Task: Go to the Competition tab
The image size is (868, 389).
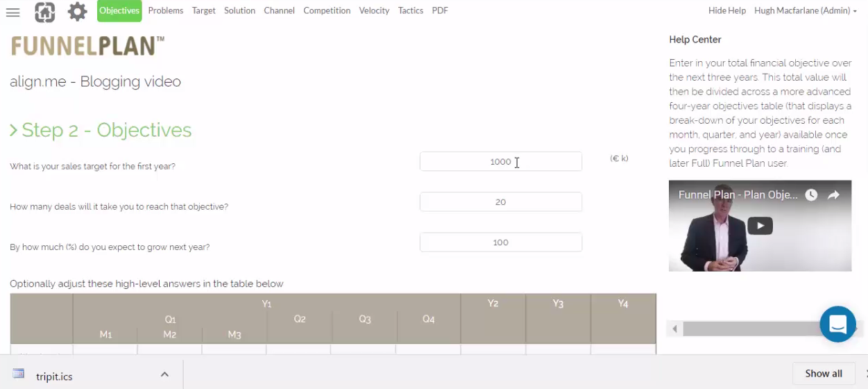Action: [x=327, y=10]
